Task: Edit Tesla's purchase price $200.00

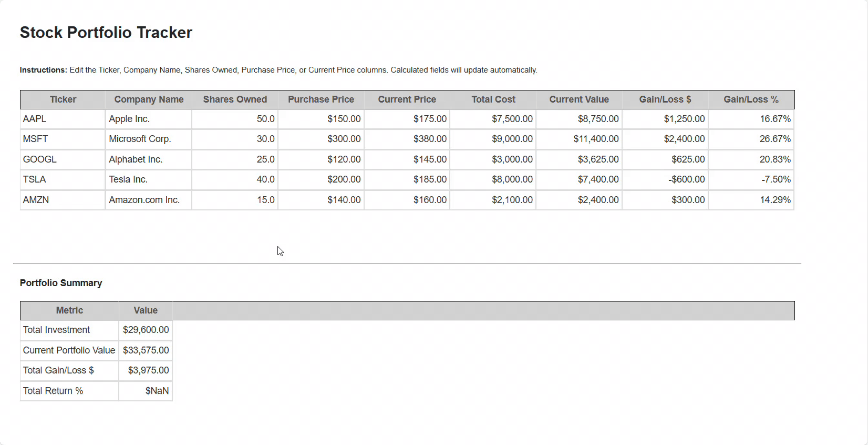Action: tap(321, 180)
